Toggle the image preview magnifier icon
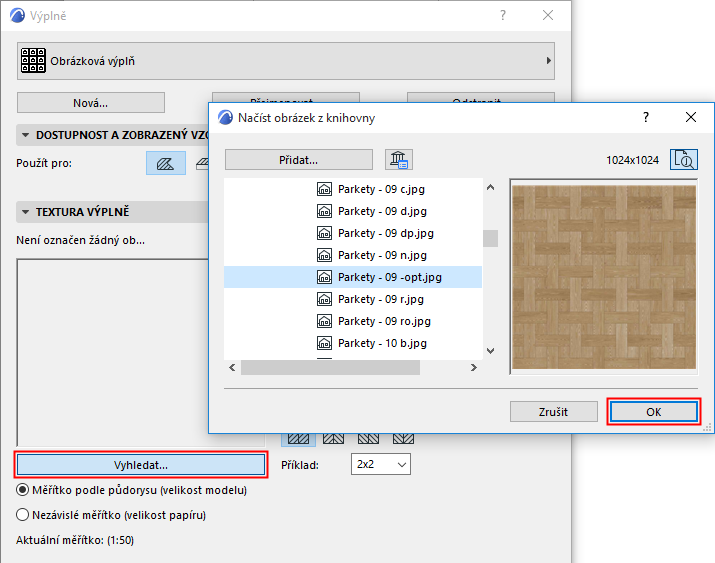 point(684,160)
